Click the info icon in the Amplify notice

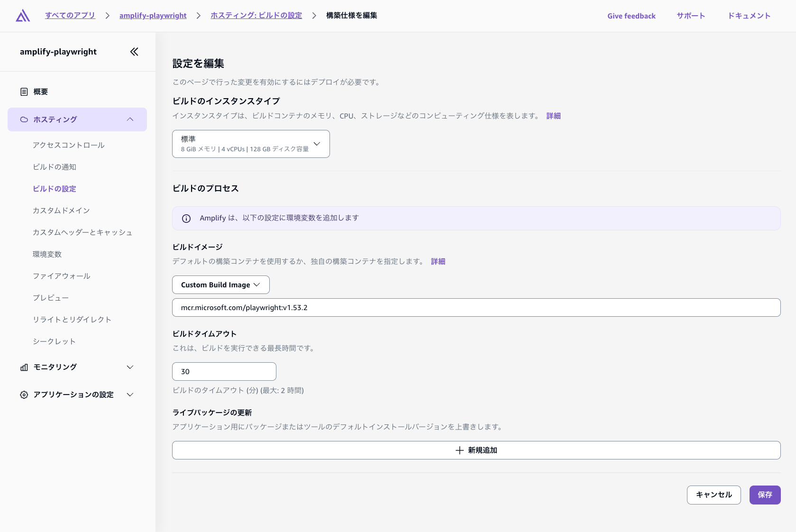[186, 219]
